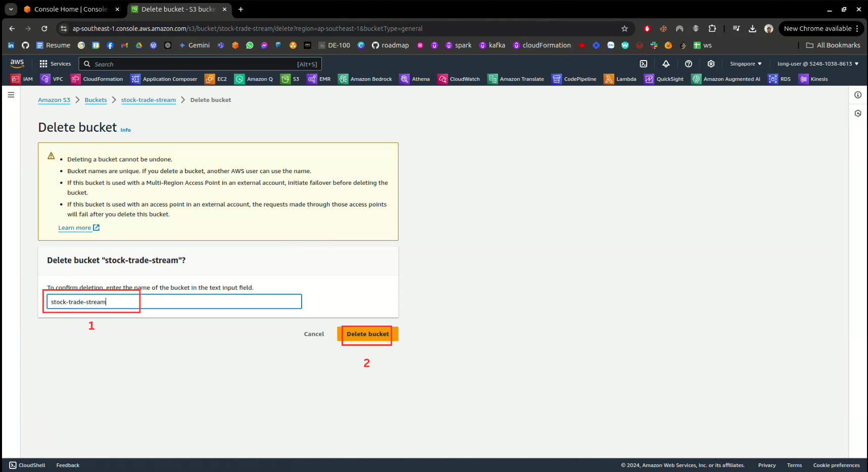Expand the Singapore region dropdown

click(745, 64)
